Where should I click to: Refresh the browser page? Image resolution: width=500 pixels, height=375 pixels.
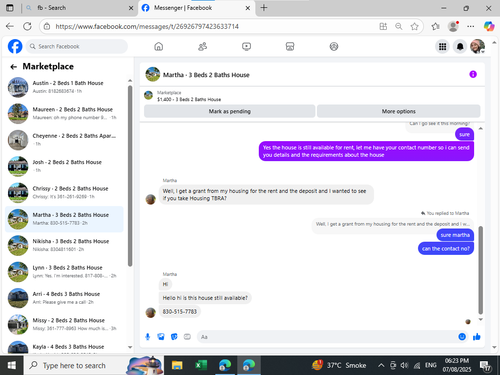[28, 26]
